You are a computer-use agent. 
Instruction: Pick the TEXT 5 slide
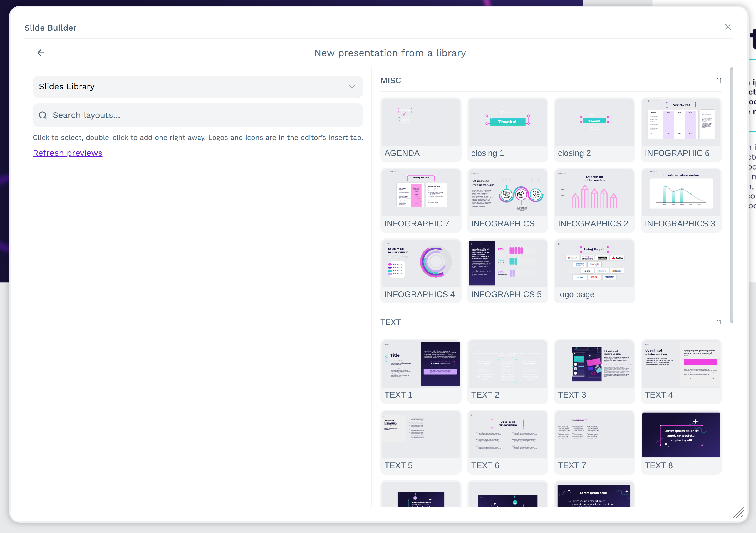pyautogui.click(x=421, y=442)
